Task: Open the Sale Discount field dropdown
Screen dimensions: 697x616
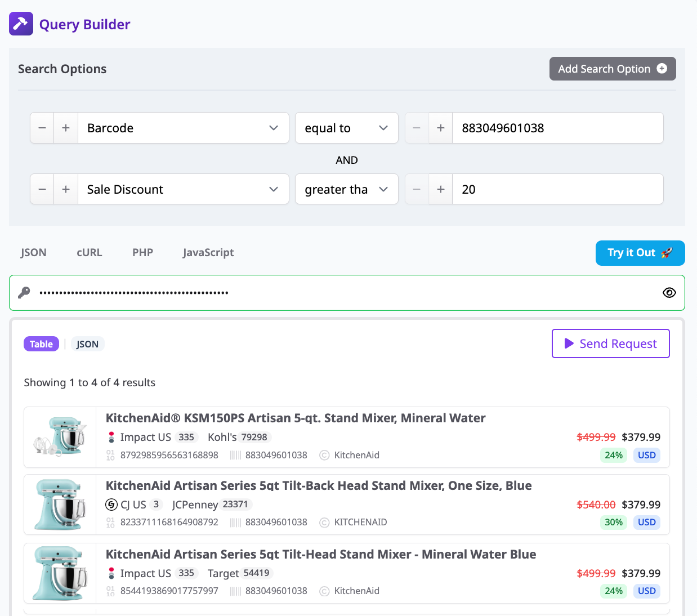Action: tap(184, 189)
